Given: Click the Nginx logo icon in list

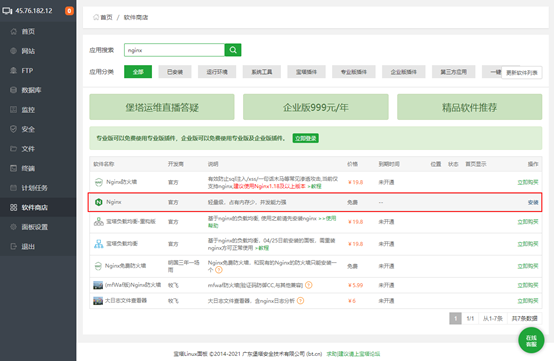Looking at the screenshot, I should pyautogui.click(x=99, y=202).
